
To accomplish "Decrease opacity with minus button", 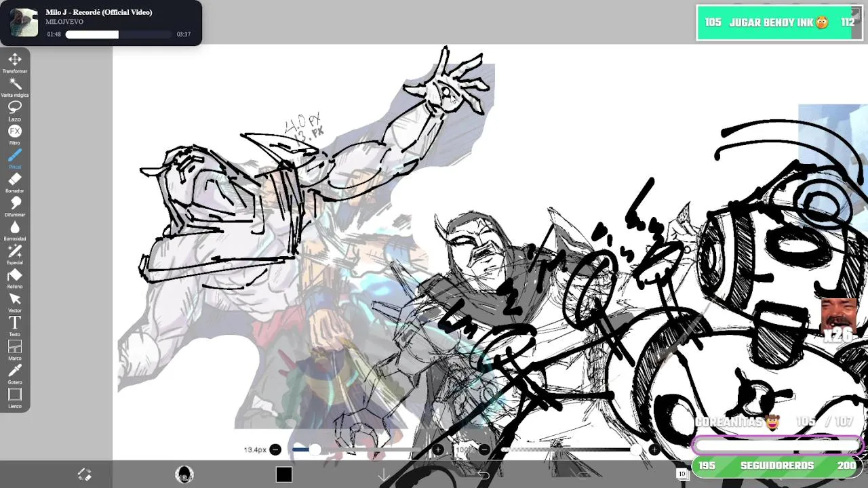I will [484, 449].
